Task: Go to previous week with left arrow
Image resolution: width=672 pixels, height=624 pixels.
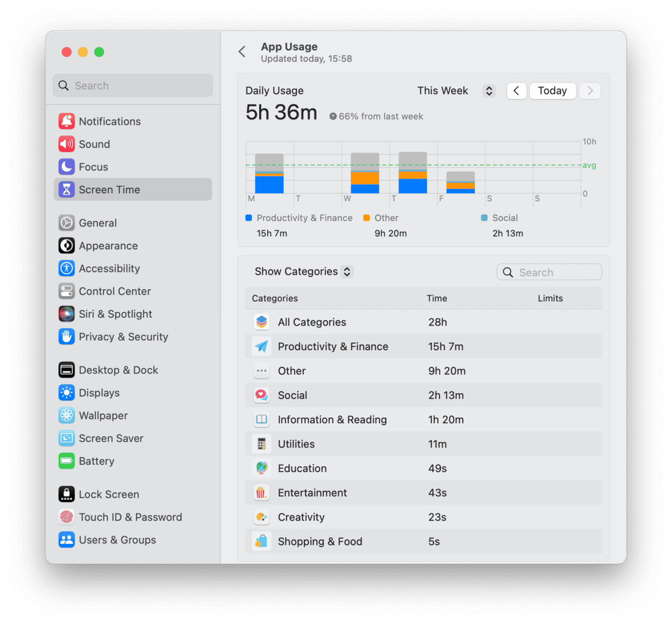Action: tap(516, 91)
